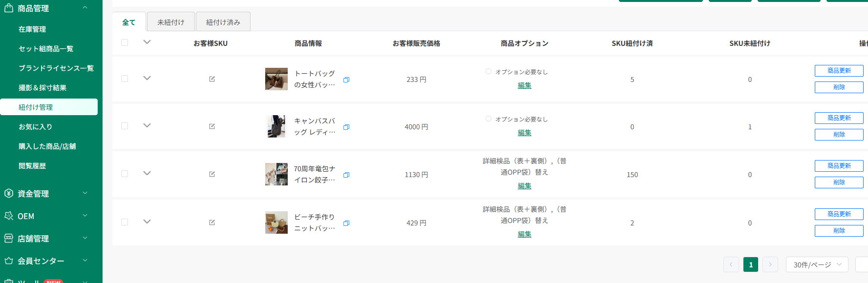The height and width of the screenshot is (283, 868).
Task: Click the 店舗管理 shop icon
Action: [x=9, y=238]
